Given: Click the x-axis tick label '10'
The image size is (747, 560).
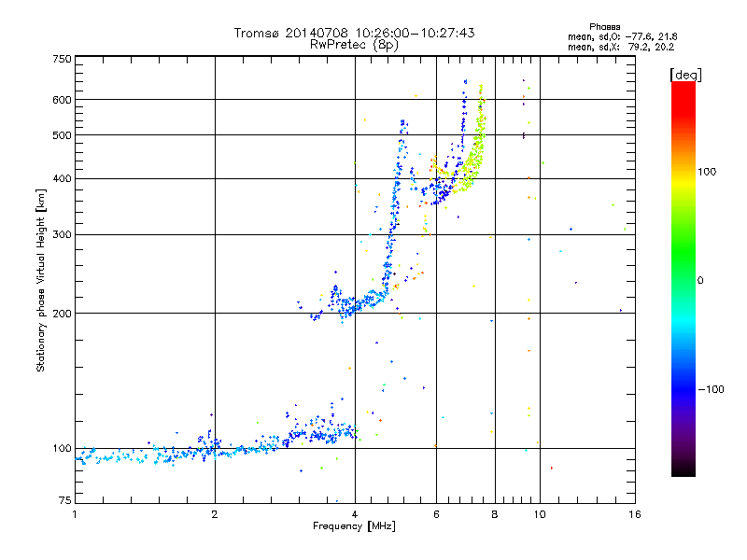Looking at the screenshot, I should click(540, 514).
